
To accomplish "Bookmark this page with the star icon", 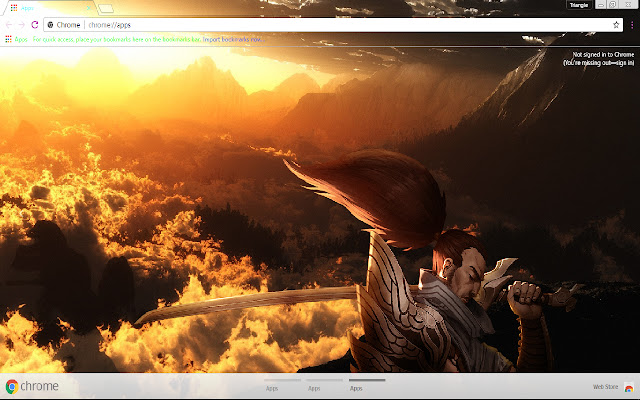I will 616,25.
